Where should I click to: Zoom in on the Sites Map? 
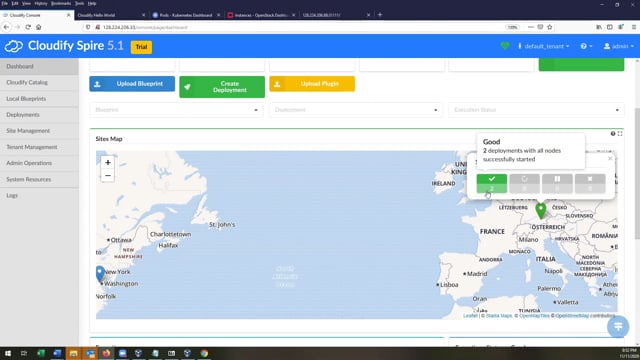pyautogui.click(x=108, y=162)
